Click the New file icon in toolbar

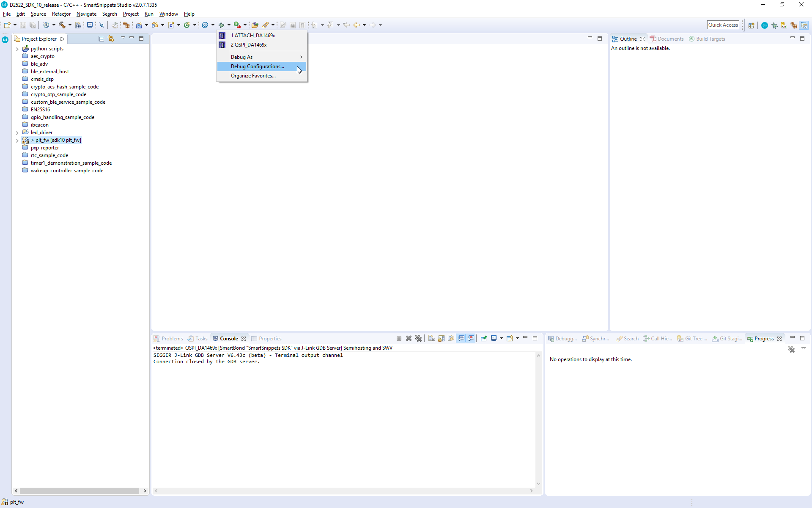click(x=7, y=25)
